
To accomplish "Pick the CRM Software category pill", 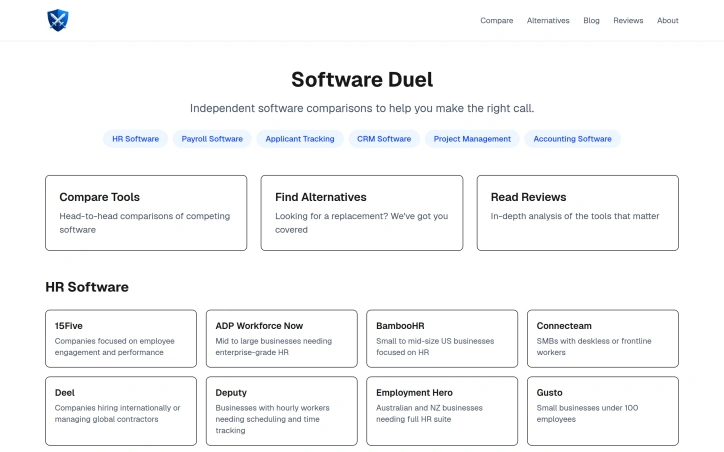I will 384,139.
